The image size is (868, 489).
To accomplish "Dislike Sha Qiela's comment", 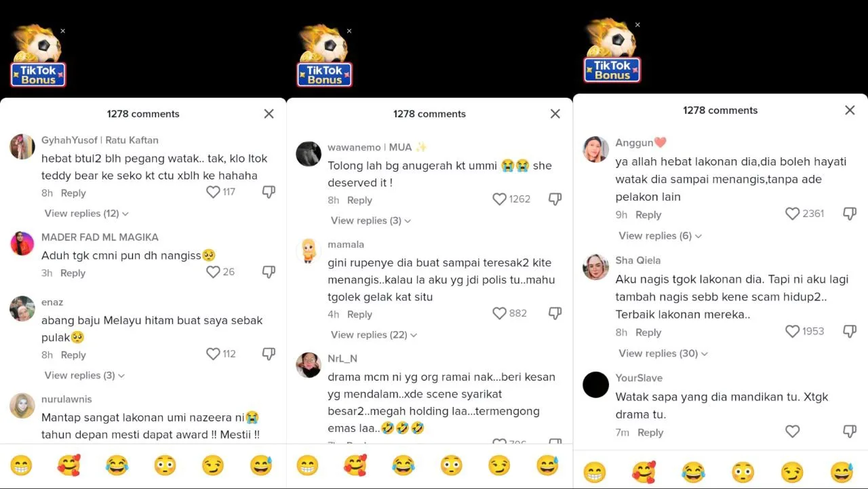I will [x=849, y=332].
